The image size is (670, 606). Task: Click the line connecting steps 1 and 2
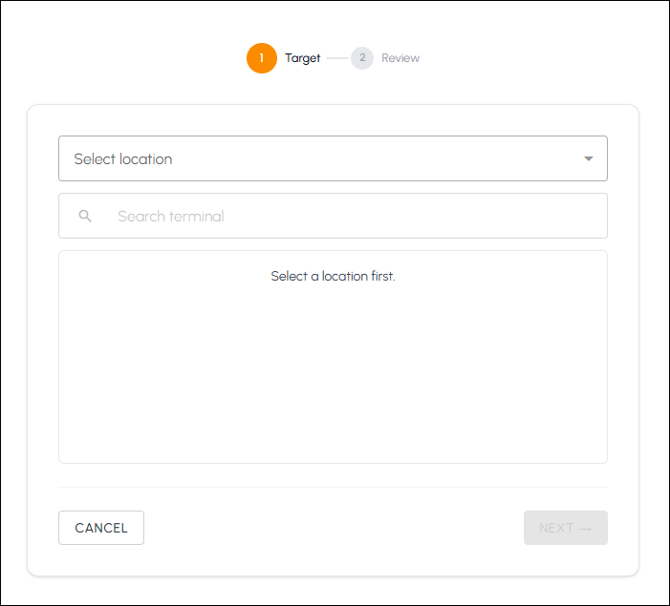pyautogui.click(x=338, y=58)
